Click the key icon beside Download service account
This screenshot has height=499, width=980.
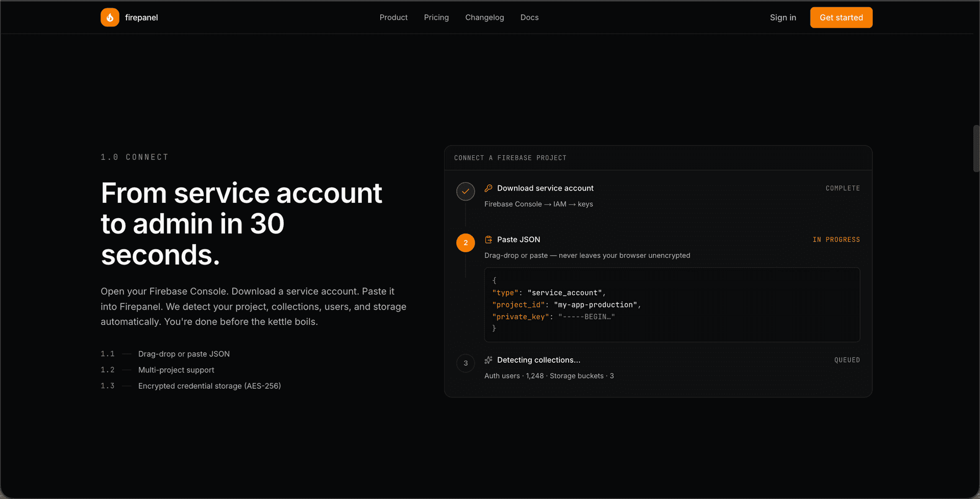pos(488,188)
